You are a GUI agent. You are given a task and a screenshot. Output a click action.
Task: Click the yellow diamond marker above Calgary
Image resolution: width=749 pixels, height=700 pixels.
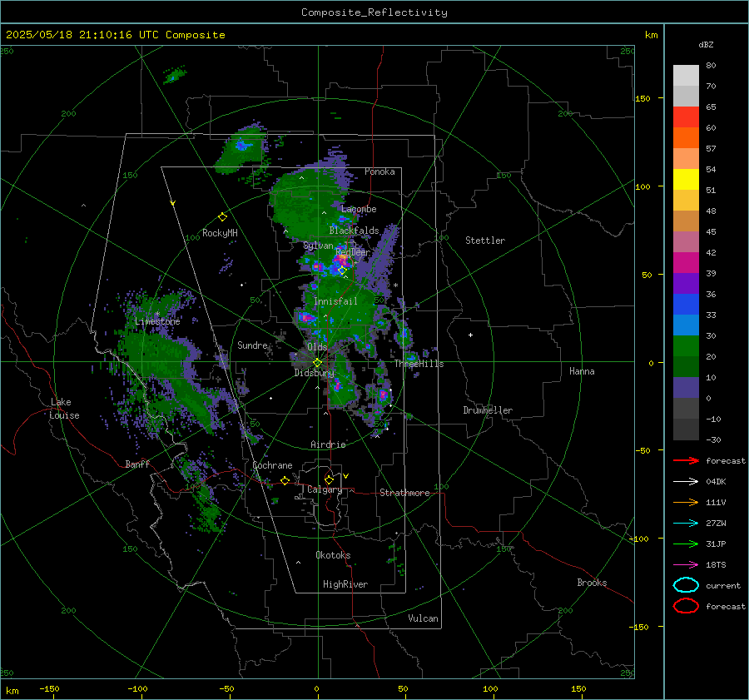[329, 479]
